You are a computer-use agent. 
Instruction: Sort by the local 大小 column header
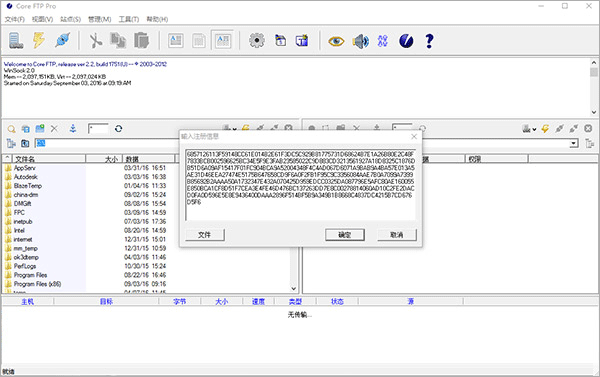coord(104,159)
